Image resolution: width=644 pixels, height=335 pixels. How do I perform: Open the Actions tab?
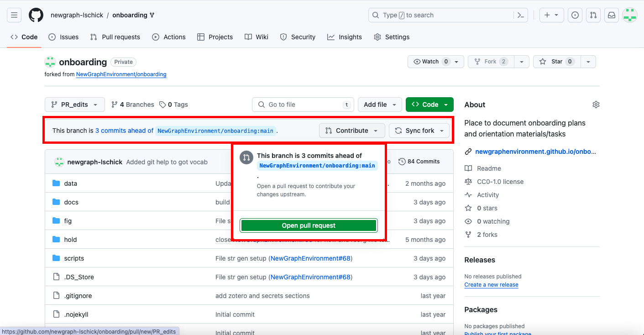tap(169, 37)
